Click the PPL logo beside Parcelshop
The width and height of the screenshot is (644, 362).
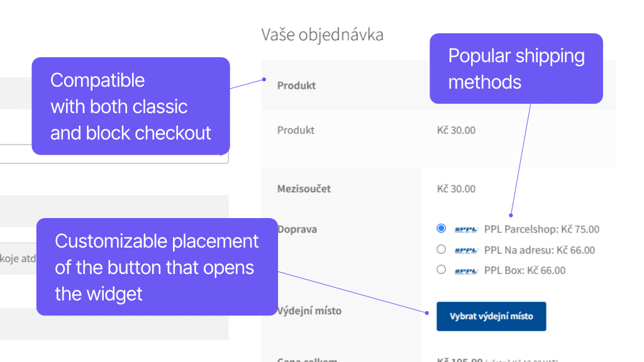467,229
